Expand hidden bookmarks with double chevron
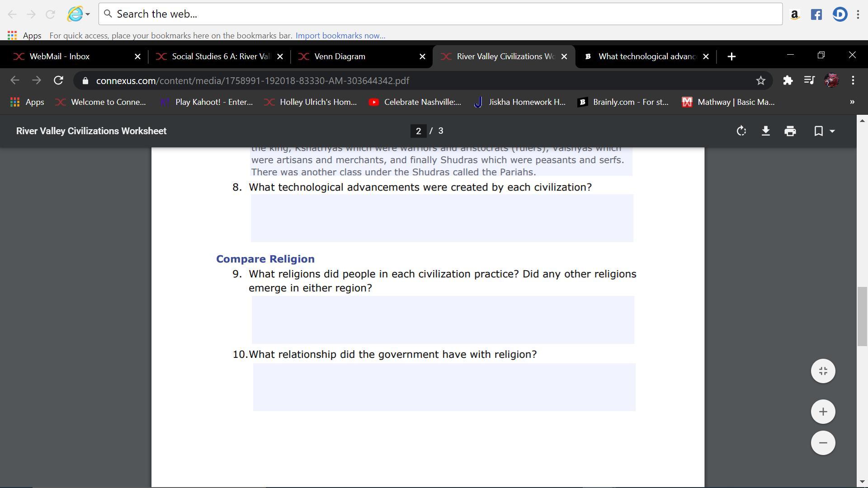 (x=852, y=102)
